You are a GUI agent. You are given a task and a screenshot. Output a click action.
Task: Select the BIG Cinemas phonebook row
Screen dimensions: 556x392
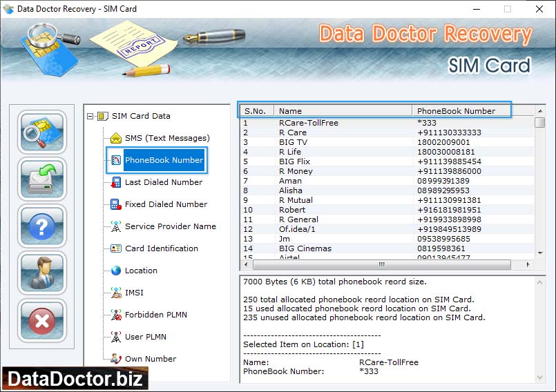[305, 248]
